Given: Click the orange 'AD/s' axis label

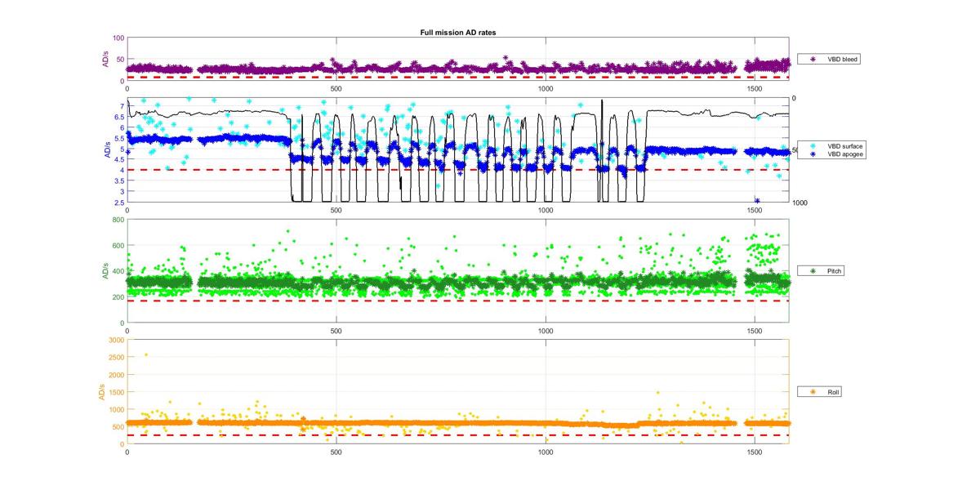Looking at the screenshot, I should tap(102, 391).
